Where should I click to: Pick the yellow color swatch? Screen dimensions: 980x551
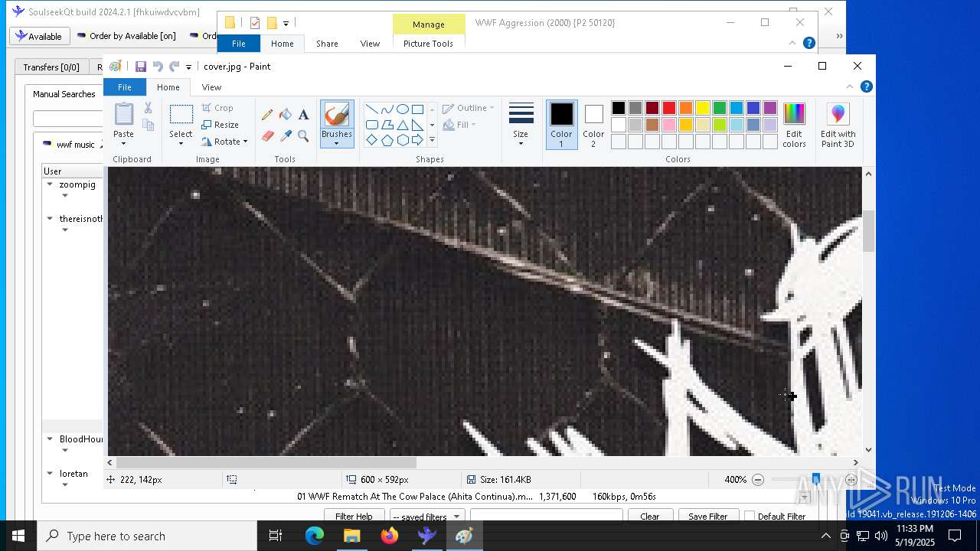point(703,108)
